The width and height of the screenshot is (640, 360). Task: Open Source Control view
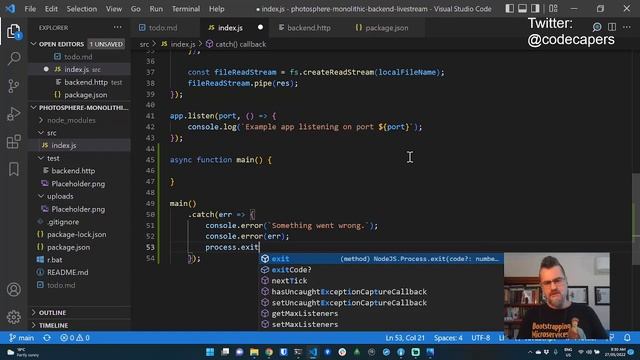tap(13, 86)
